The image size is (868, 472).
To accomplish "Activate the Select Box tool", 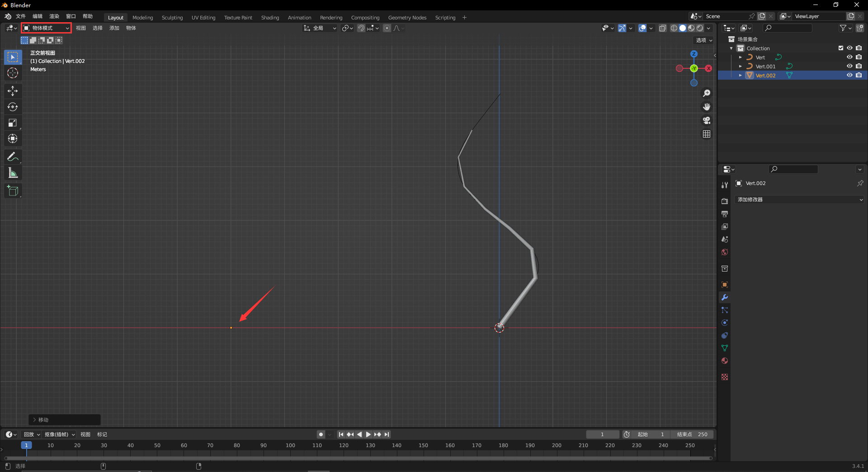I will pos(13,57).
